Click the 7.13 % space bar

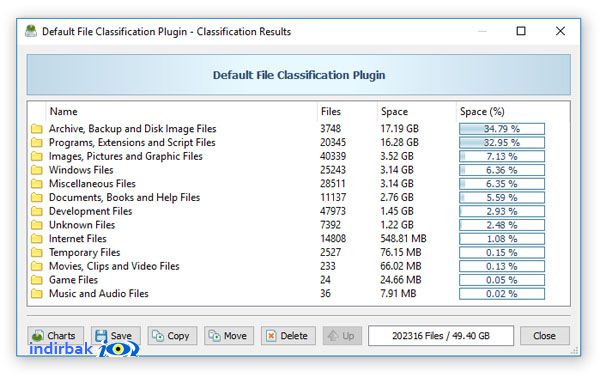[x=502, y=156]
